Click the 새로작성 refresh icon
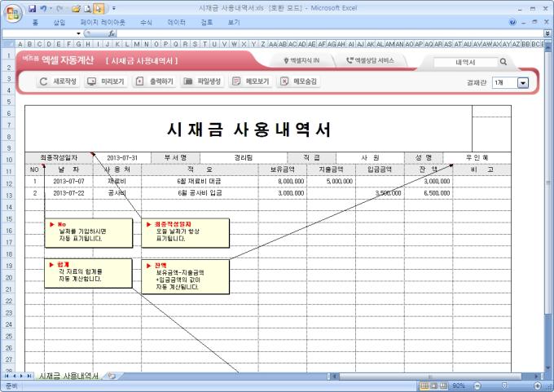The width and height of the screenshot is (554, 392). (43, 81)
